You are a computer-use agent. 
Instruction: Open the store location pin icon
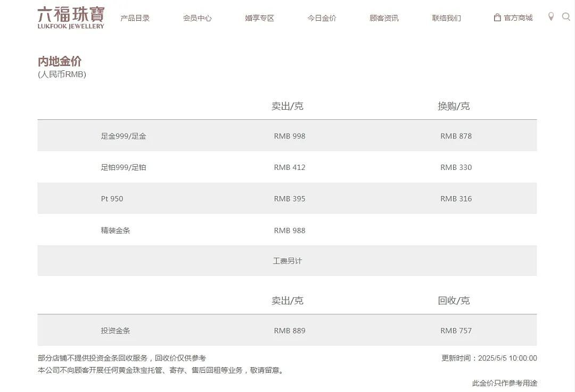click(551, 17)
